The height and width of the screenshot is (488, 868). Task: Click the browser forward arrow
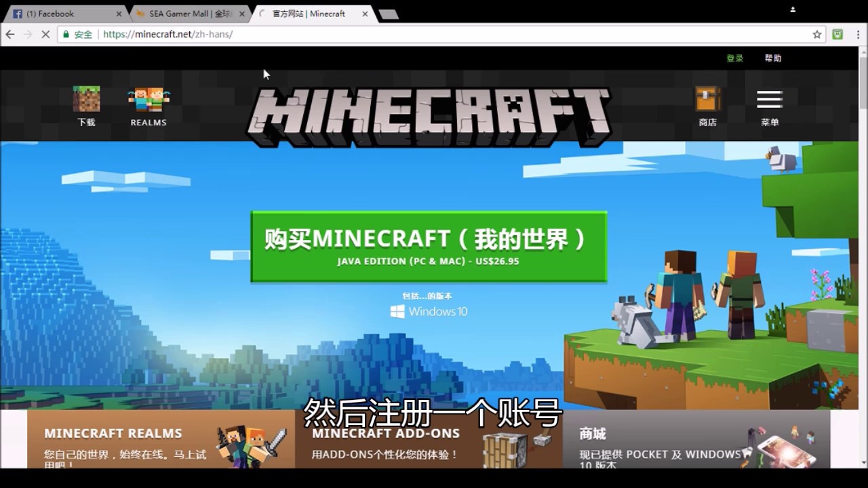tap(28, 35)
